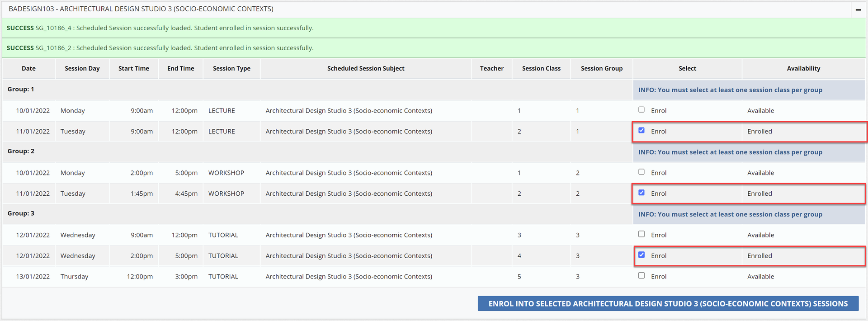Click the BADESIGN103 course title bar
Screen dimensions: 868x321
coord(141,9)
